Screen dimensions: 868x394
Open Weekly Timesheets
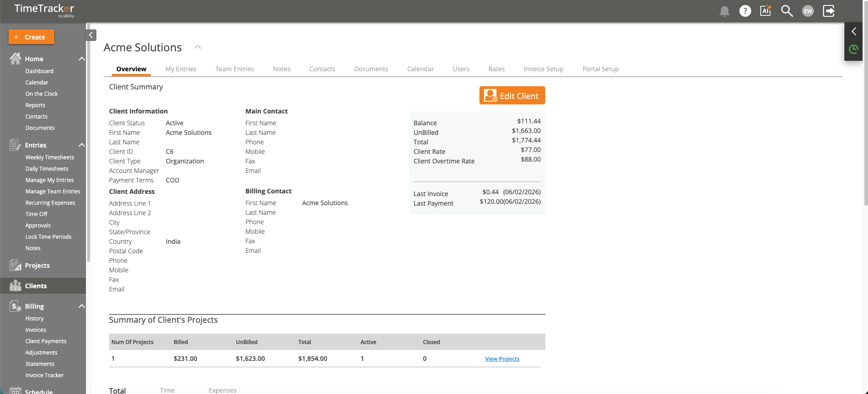coord(50,157)
